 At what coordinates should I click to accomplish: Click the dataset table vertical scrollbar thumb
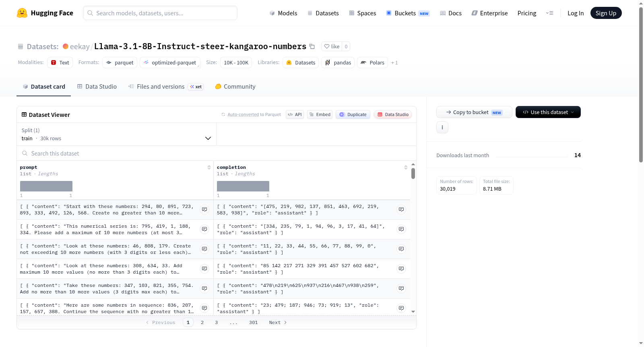coord(413,174)
